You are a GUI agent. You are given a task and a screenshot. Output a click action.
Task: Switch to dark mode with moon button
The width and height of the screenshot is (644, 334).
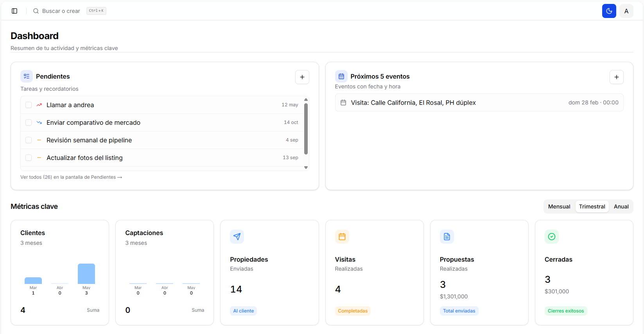[609, 11]
